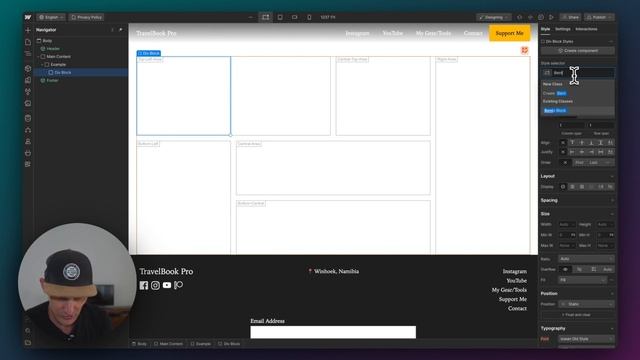640x360 pixels.
Task: Click the Support Me button
Action: tap(509, 33)
